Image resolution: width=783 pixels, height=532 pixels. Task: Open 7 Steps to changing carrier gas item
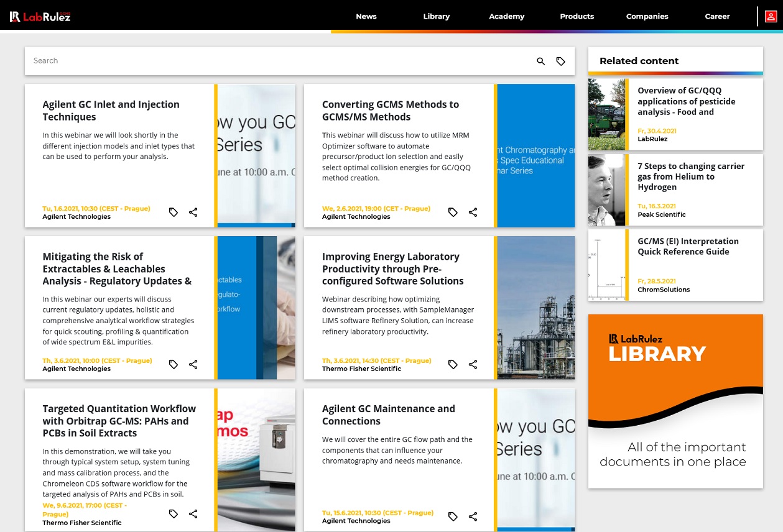[691, 177]
